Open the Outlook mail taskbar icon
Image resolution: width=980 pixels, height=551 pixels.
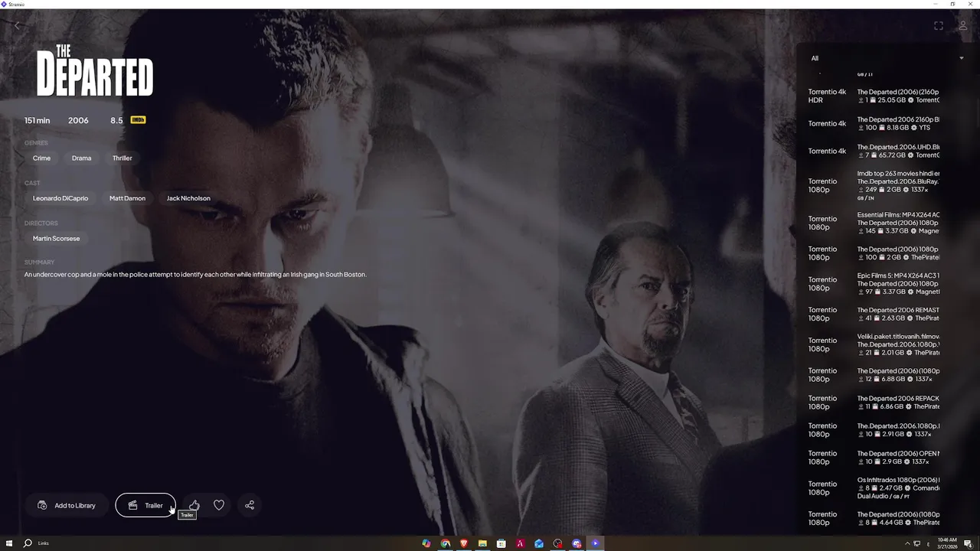tap(539, 543)
